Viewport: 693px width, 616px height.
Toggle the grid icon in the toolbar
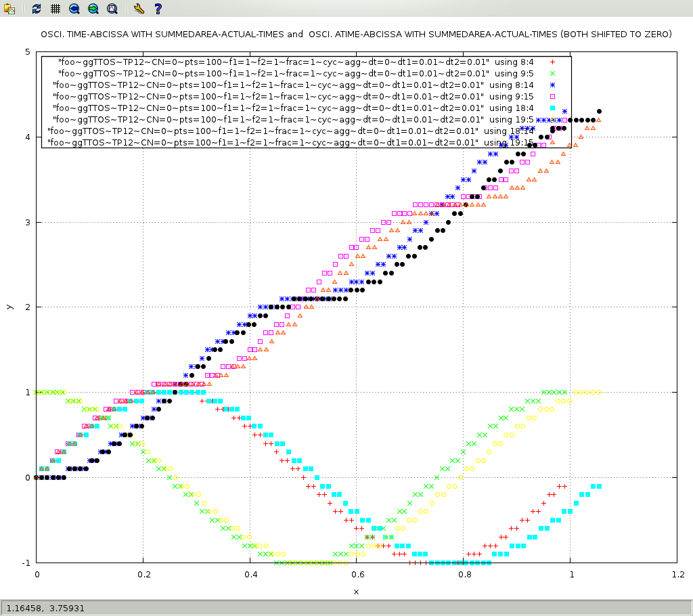pos(55,9)
